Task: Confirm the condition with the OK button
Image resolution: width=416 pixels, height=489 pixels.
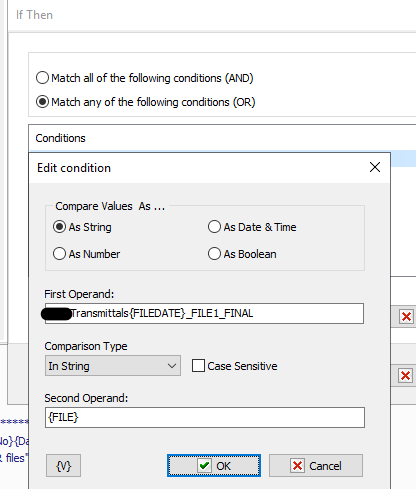Action: (x=214, y=466)
